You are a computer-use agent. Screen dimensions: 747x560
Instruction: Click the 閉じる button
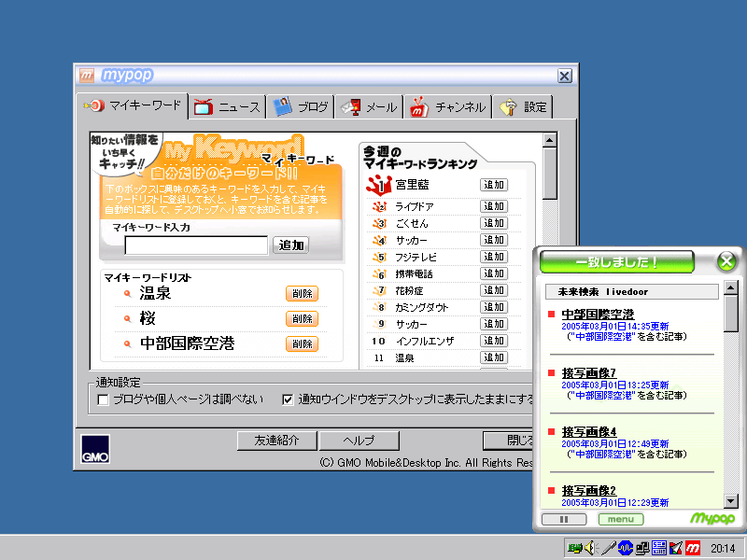click(x=509, y=441)
